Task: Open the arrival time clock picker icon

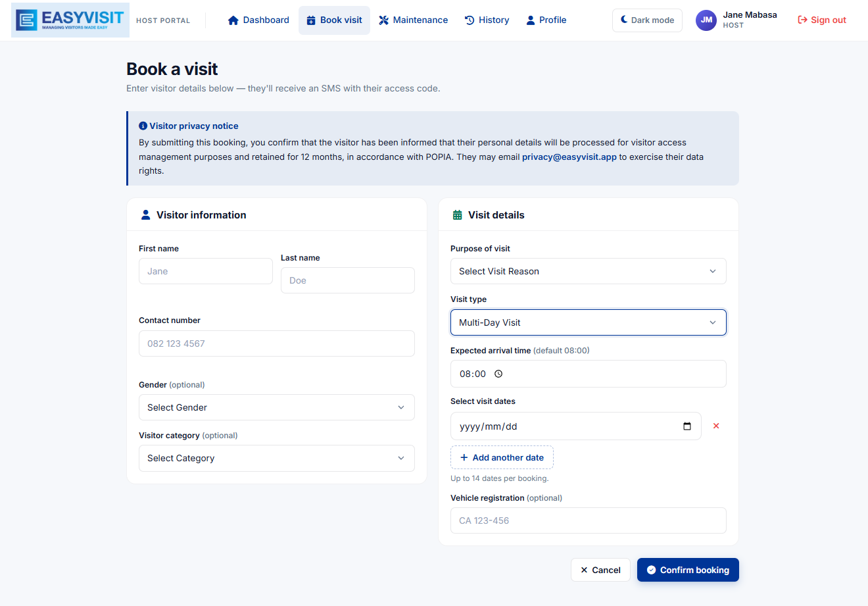Action: pyautogui.click(x=498, y=374)
